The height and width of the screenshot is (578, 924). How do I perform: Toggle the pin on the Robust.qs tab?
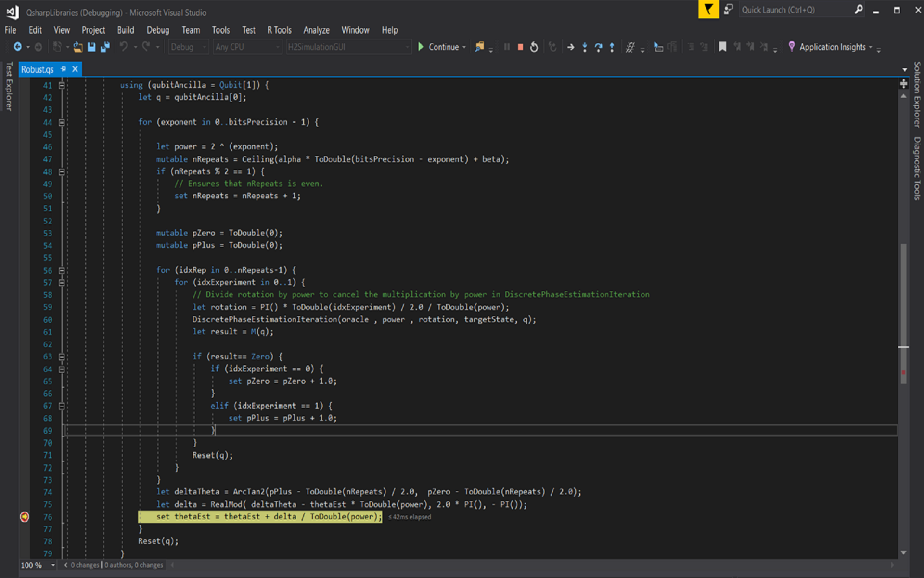63,69
